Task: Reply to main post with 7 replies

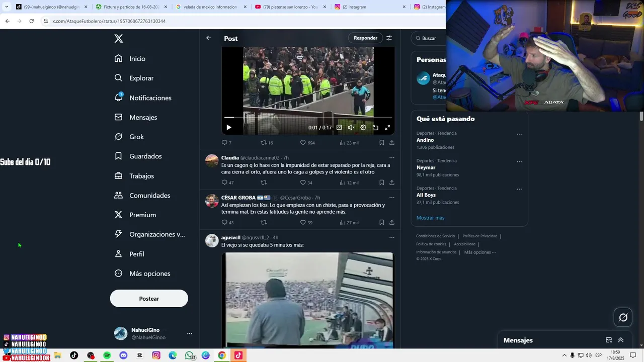Action: [226, 143]
